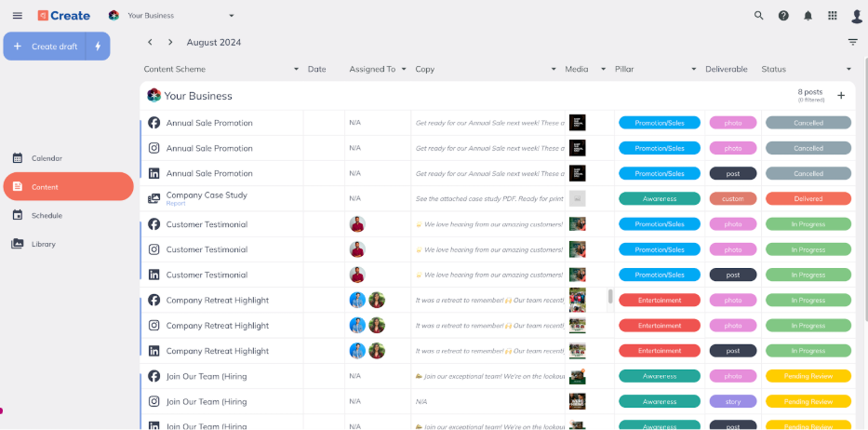
Task: Open the Content section
Action: click(x=68, y=187)
